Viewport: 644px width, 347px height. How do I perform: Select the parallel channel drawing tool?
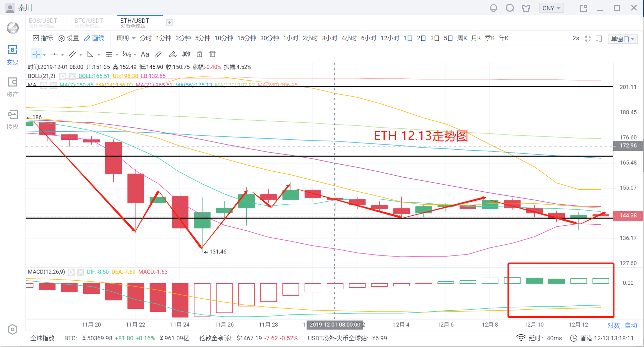coord(72,54)
